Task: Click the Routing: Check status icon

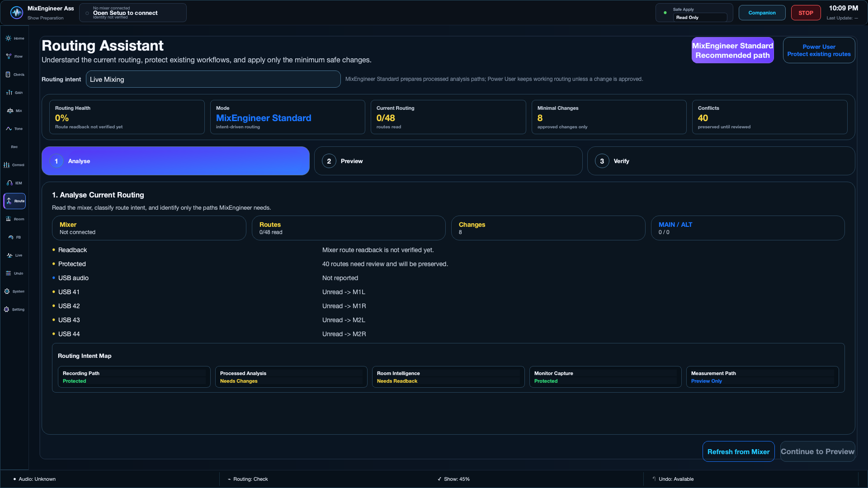Action: tap(229, 479)
